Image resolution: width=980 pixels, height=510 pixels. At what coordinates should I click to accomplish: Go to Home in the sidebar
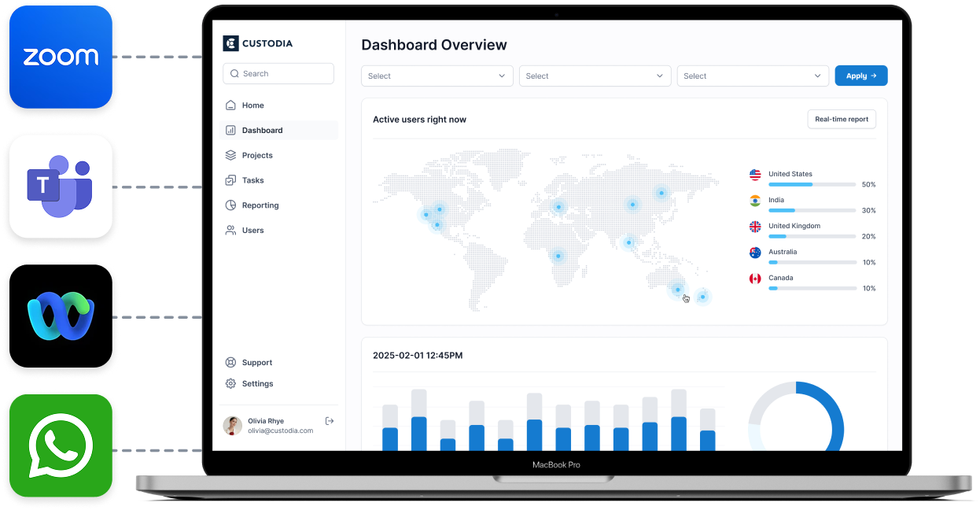[278, 105]
